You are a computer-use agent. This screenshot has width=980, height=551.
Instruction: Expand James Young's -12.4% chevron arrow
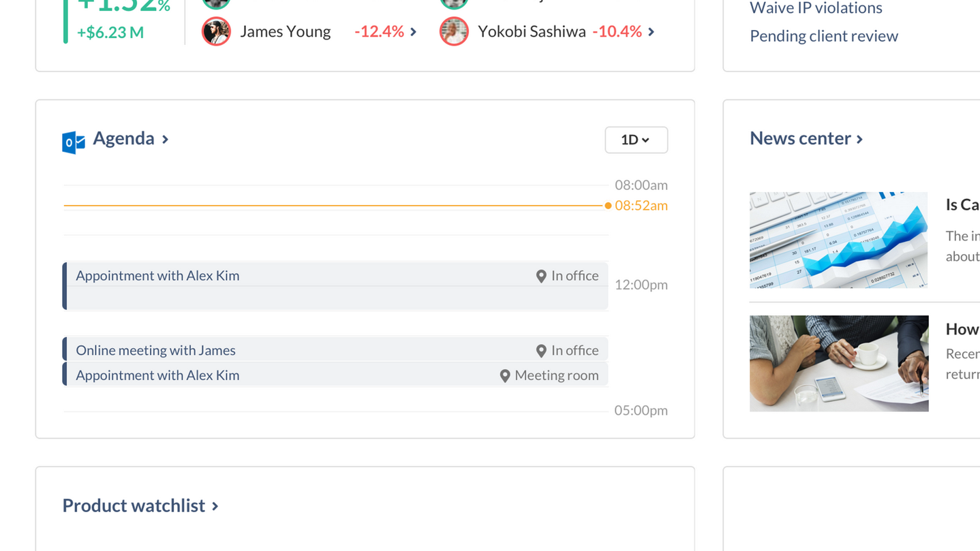pos(414,32)
